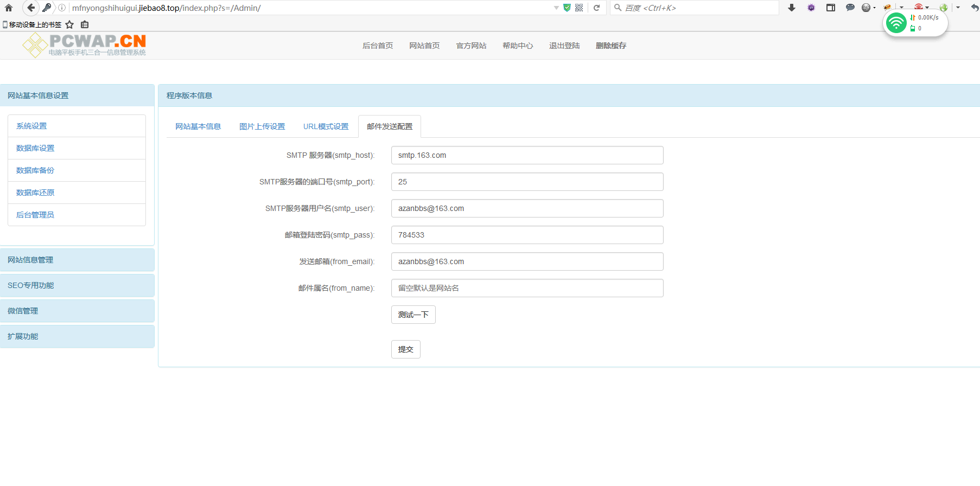Open the chat bubble toolbar icon
The height and width of the screenshot is (486, 980).
tap(850, 8)
